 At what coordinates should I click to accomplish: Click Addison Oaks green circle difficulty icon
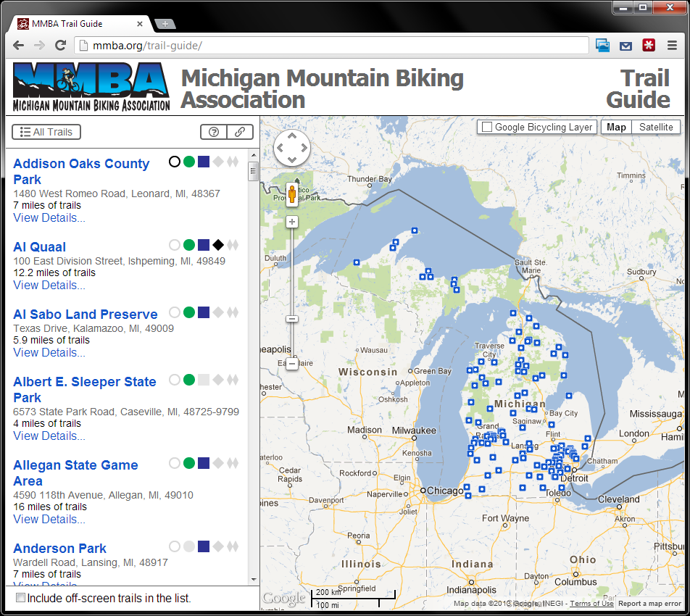click(189, 162)
